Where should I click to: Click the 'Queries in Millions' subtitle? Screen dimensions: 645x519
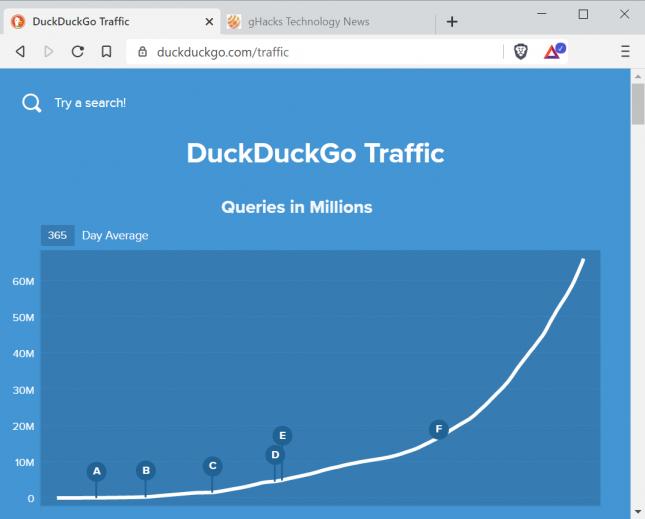tap(297, 207)
